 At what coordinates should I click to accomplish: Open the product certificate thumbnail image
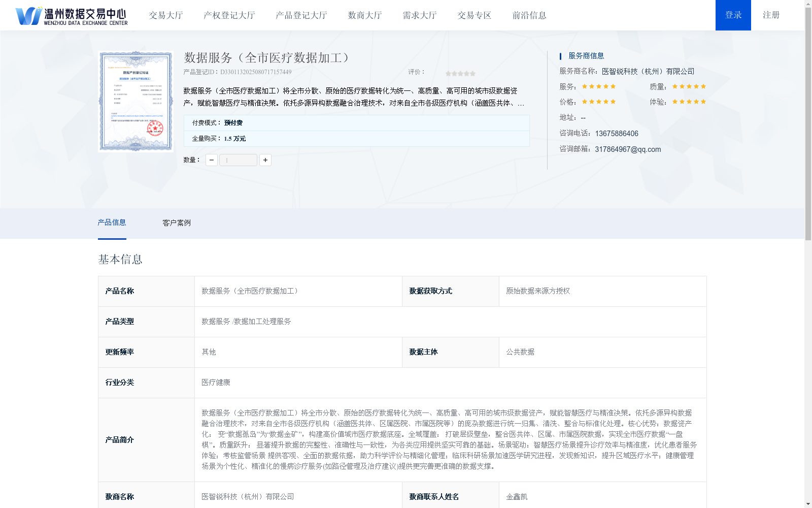coord(136,101)
